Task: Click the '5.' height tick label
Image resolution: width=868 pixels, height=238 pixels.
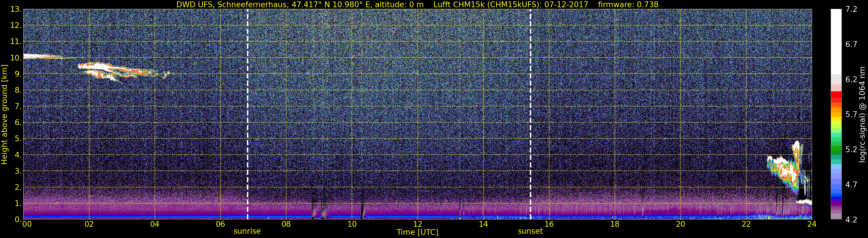Action: click(x=18, y=139)
